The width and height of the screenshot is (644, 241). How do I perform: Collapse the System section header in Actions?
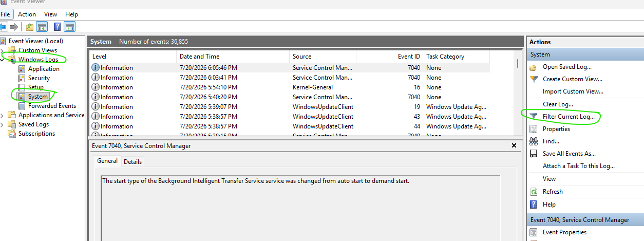tap(585, 54)
